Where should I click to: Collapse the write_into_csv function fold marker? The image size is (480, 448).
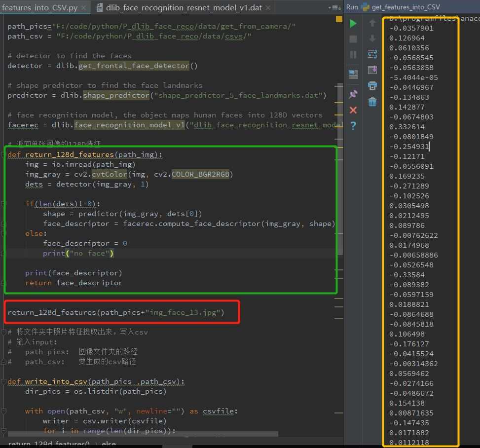coord(3,381)
